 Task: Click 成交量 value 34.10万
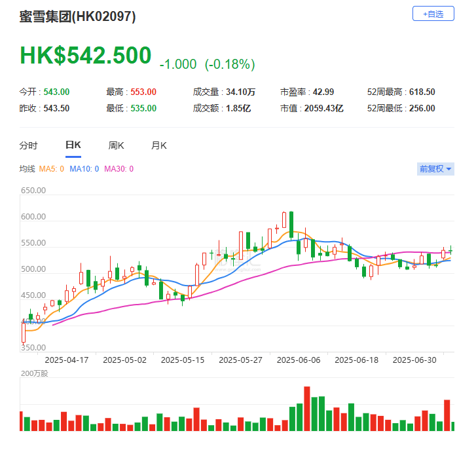coord(240,92)
